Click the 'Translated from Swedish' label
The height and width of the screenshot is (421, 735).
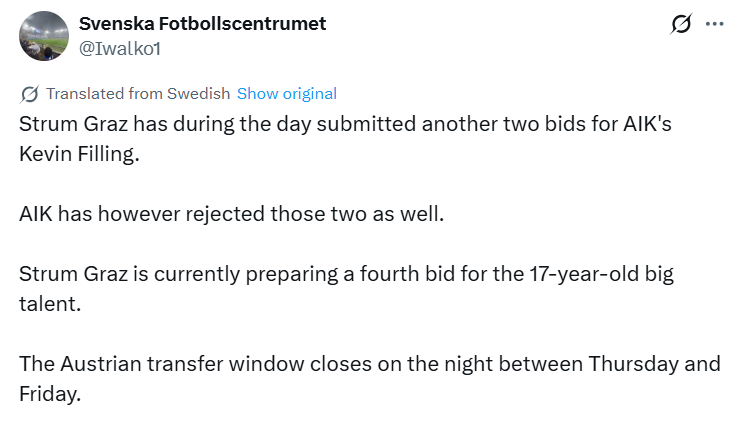138,94
